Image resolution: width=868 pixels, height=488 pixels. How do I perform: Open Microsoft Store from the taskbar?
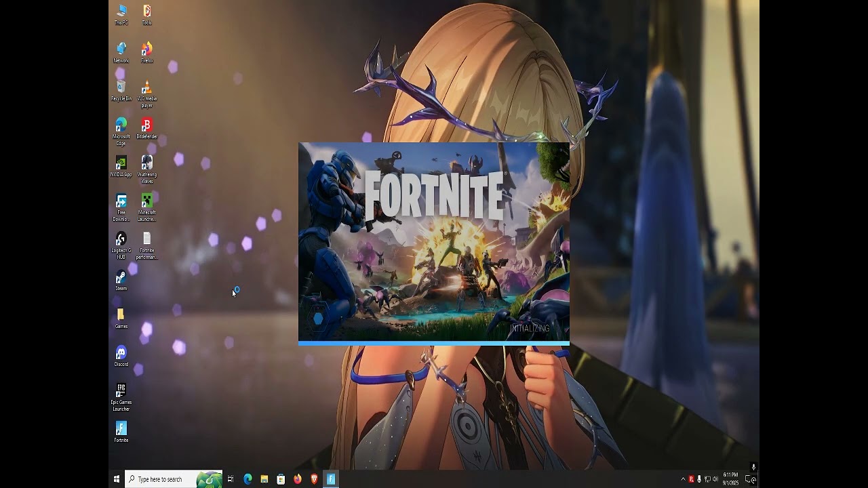pyautogui.click(x=281, y=479)
